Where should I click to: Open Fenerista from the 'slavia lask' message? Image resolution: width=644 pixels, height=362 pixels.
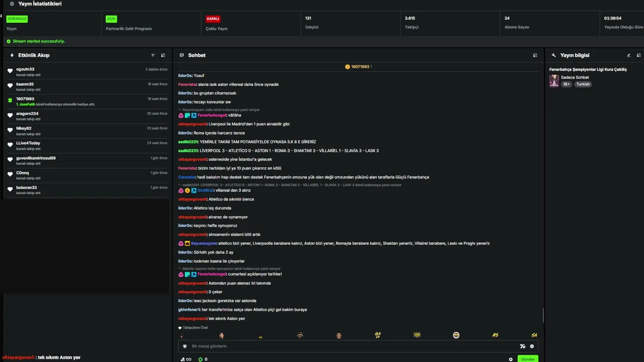coord(187,84)
